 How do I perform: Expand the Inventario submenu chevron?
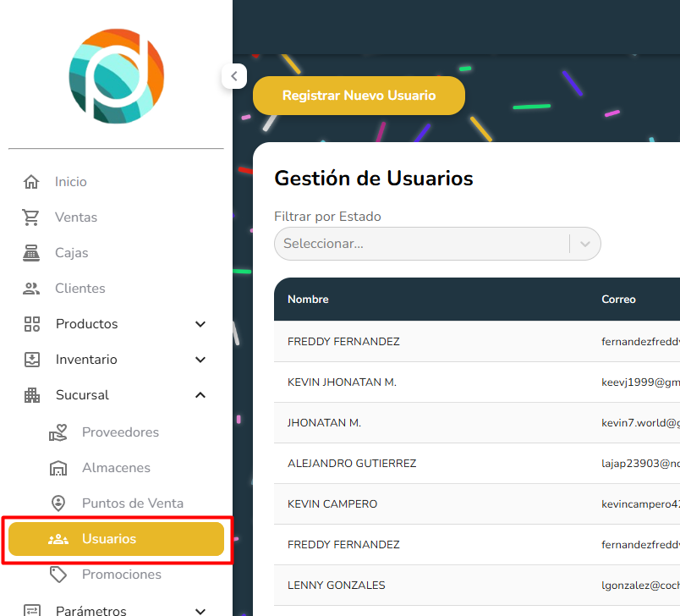click(200, 360)
